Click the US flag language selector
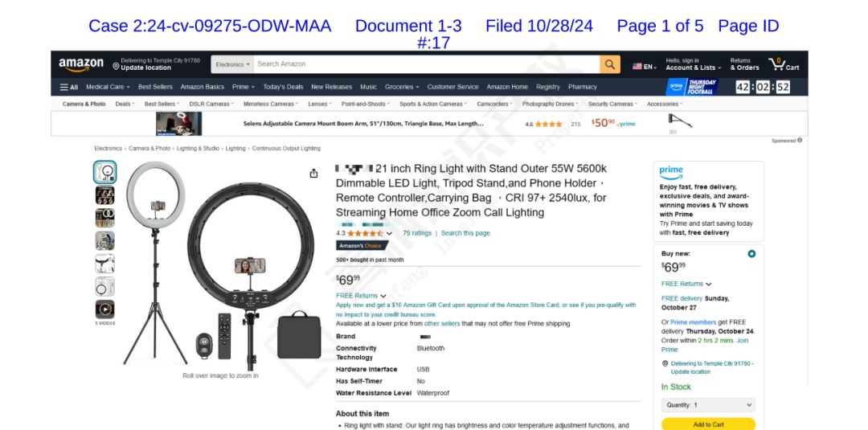The height and width of the screenshot is (430, 868). point(645,67)
